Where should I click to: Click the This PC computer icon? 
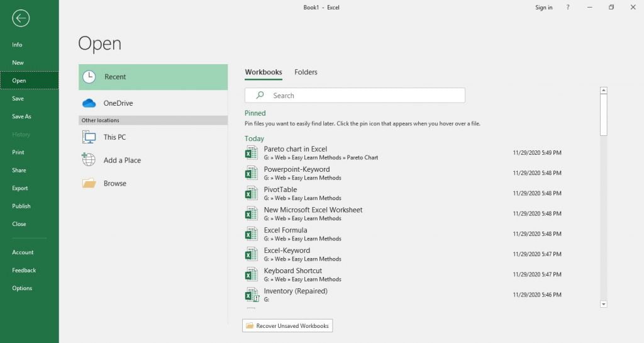coord(89,137)
